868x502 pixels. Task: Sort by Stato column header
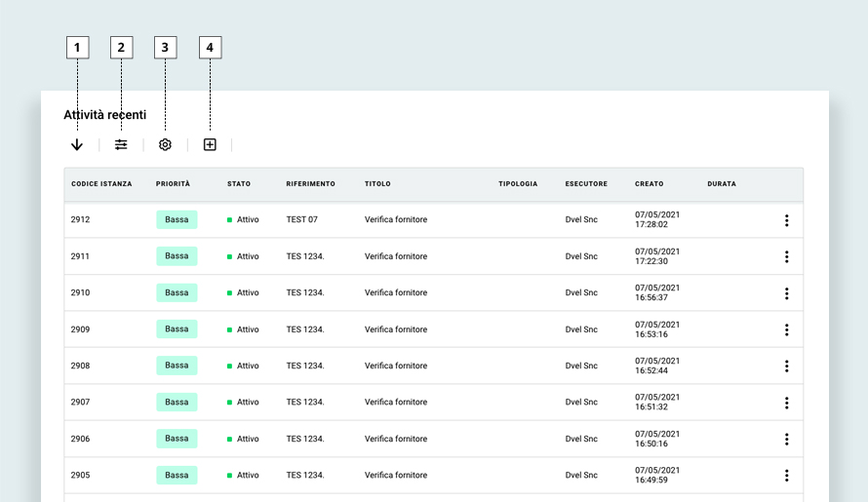tap(239, 184)
